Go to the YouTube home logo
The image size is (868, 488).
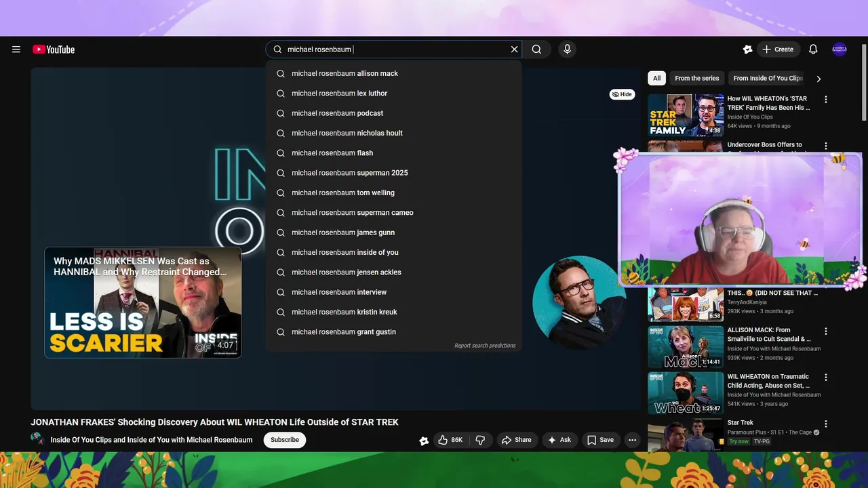pyautogui.click(x=54, y=49)
